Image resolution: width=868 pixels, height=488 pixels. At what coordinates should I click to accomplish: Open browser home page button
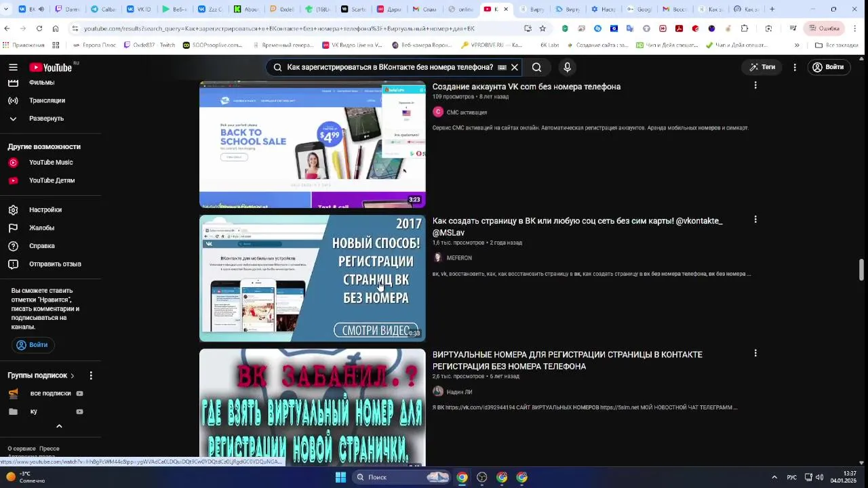click(56, 28)
